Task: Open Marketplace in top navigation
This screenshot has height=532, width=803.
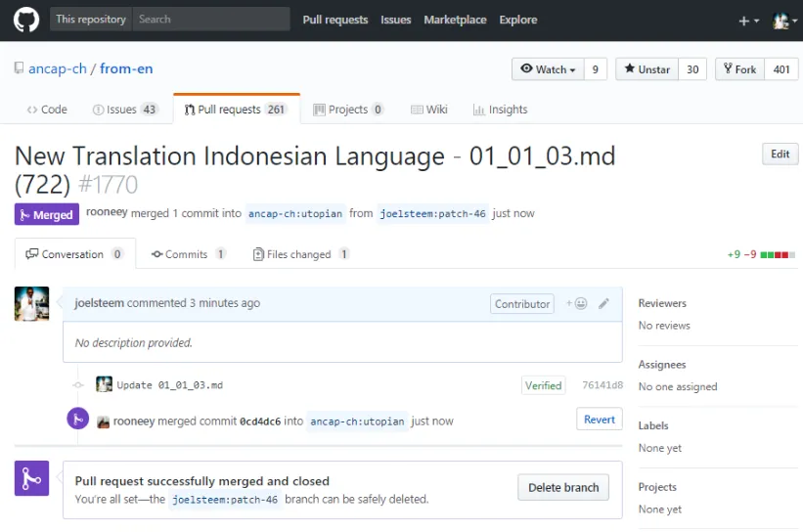Action: tap(455, 20)
